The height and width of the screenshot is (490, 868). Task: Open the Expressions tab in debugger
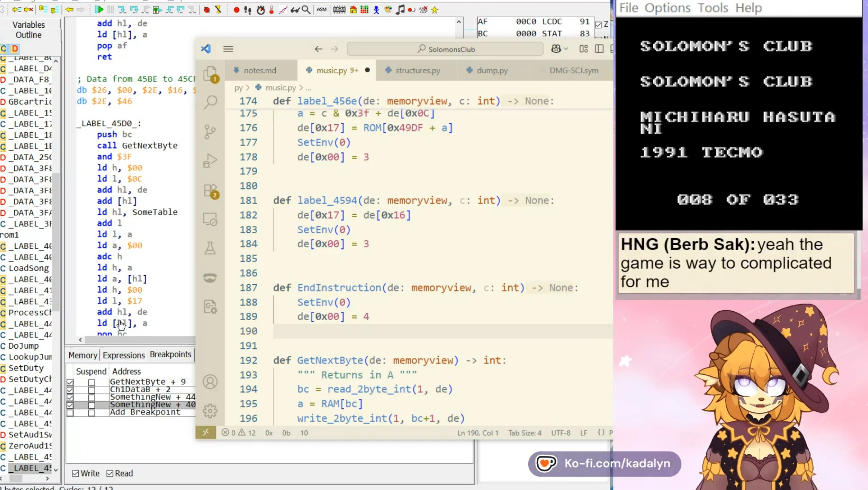(123, 355)
